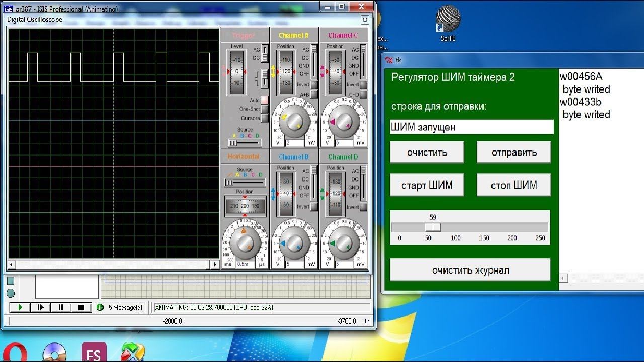644x362 pixels.
Task: Click the Channel C volts/div knob
Action: click(x=344, y=122)
